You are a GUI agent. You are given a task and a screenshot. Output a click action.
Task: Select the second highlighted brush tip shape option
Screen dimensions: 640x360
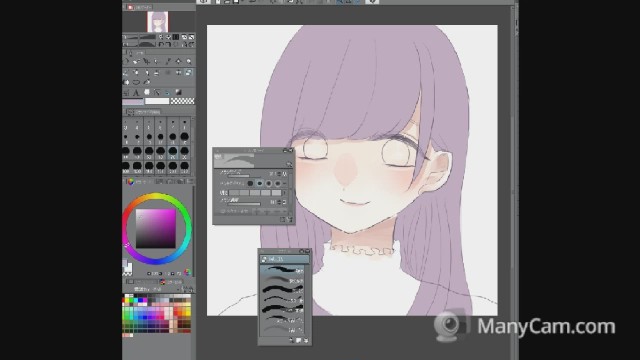tap(260, 184)
